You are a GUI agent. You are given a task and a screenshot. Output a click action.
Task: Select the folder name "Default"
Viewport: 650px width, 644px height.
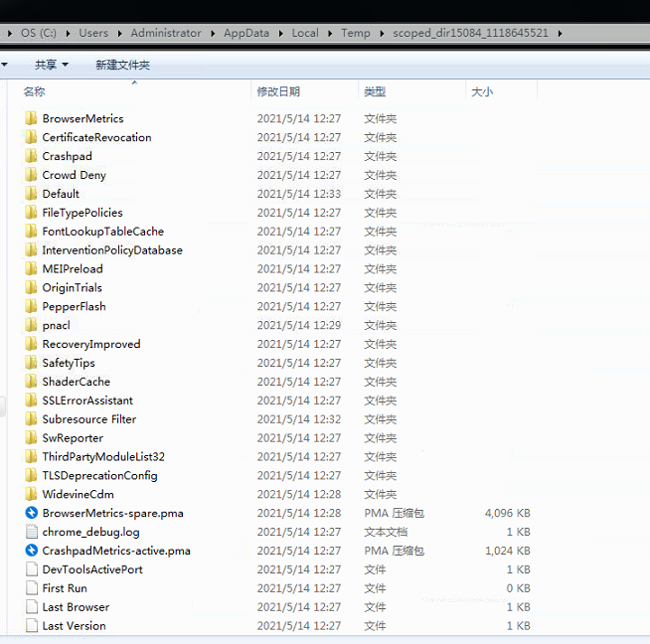pyautogui.click(x=61, y=194)
